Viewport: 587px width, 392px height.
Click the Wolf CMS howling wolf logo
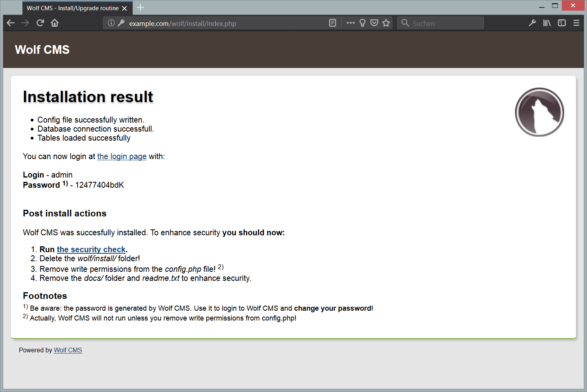click(x=539, y=112)
